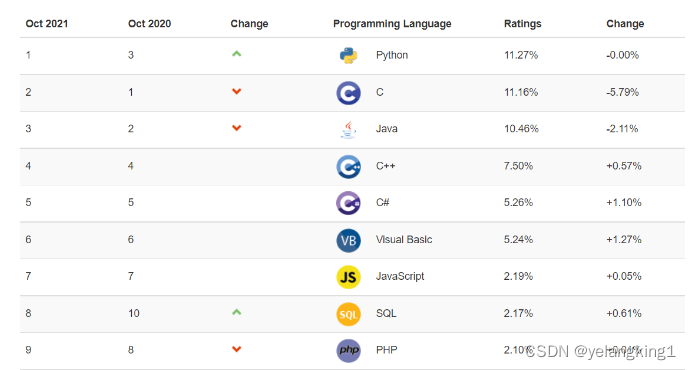Click the Python logo icon
This screenshot has height=370, width=691.
coord(348,56)
